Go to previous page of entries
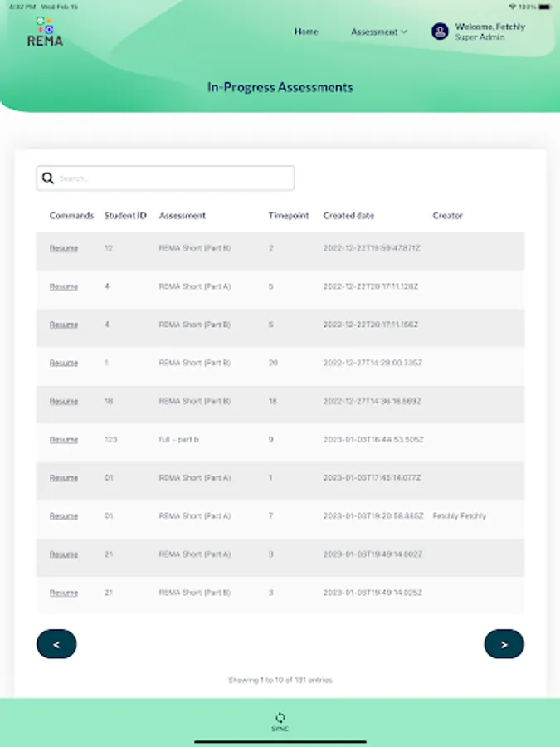Viewport: 560px width, 747px height. tap(56, 644)
